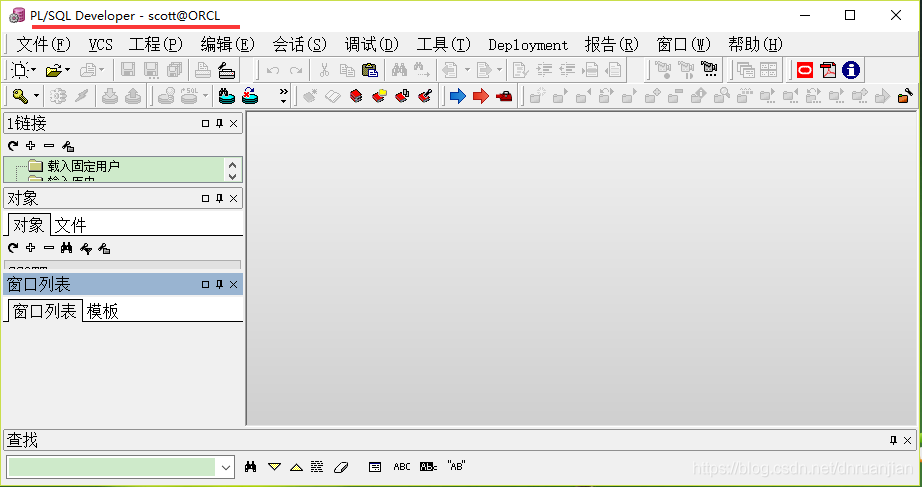
Task: Click scroll down arrow in 链接 list
Action: (233, 176)
